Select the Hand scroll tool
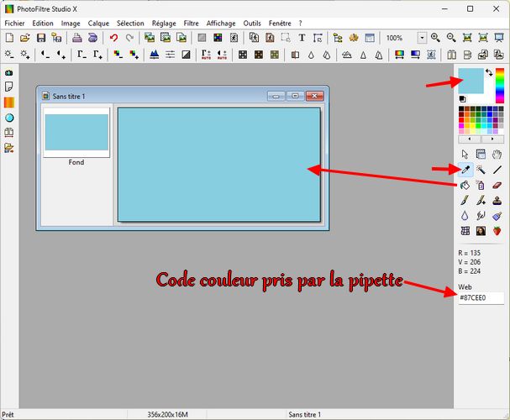Screen dimensions: 510x420 [497, 154]
